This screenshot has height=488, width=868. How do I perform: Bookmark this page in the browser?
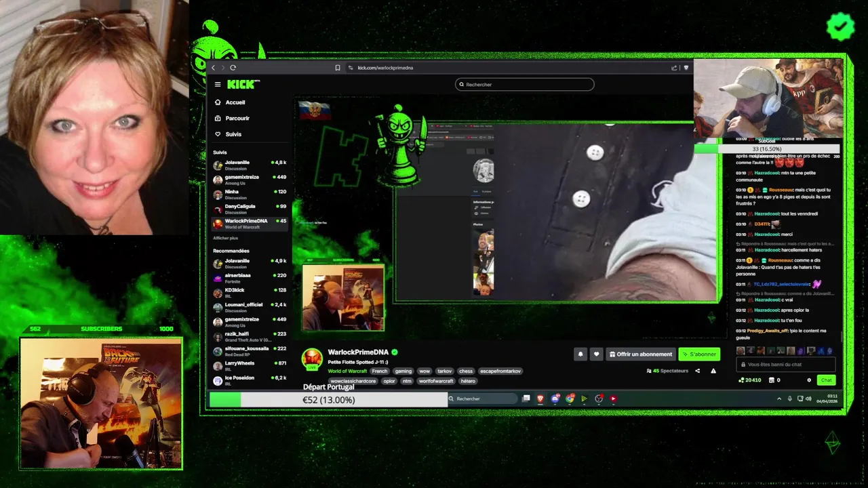[338, 68]
